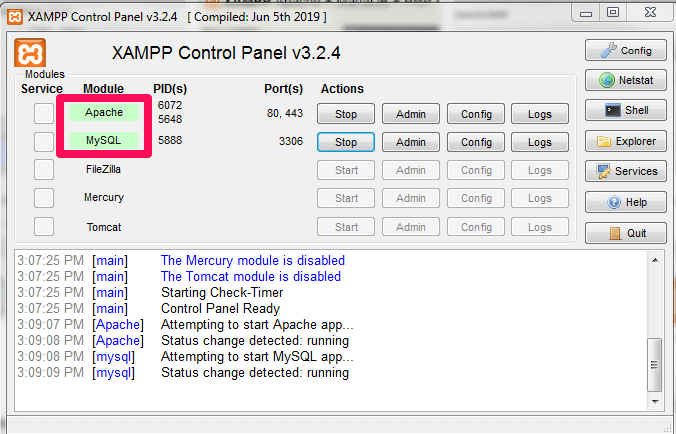Viewport: 676px width, 434px height.
Task: Open the Config button with wrench icon
Action: pyautogui.click(x=625, y=50)
